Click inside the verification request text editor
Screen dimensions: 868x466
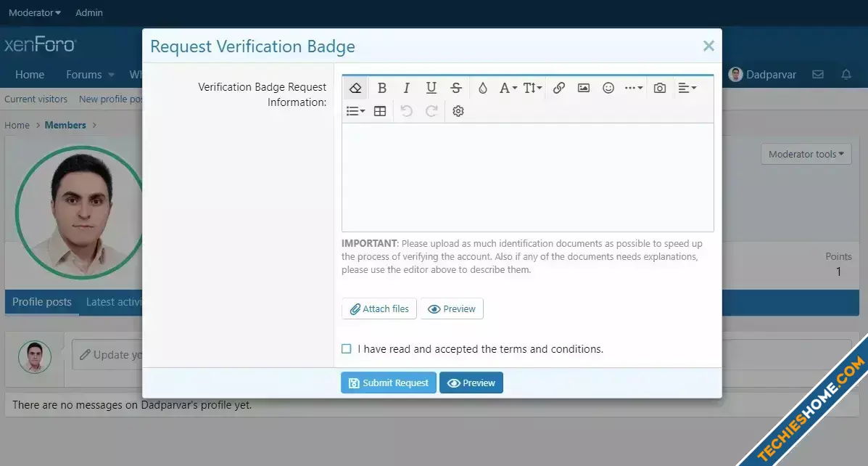tap(528, 177)
